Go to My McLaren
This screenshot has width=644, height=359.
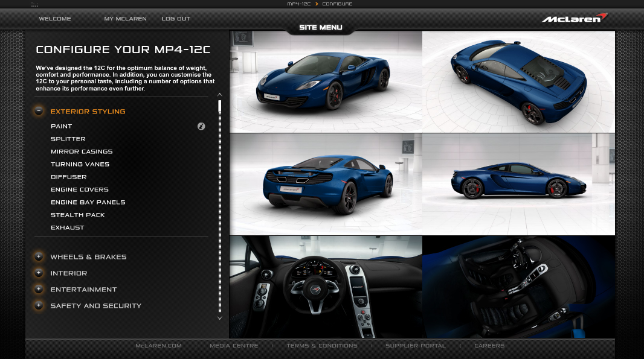click(x=125, y=19)
